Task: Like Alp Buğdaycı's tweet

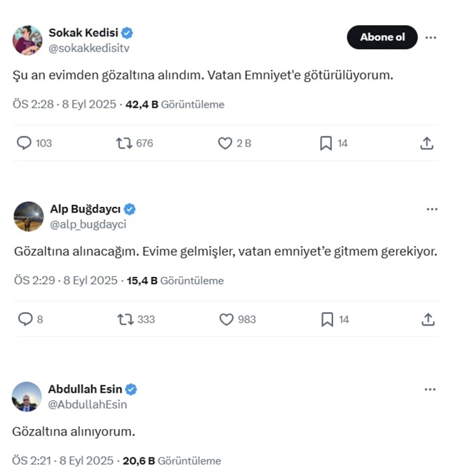Action: click(x=226, y=319)
